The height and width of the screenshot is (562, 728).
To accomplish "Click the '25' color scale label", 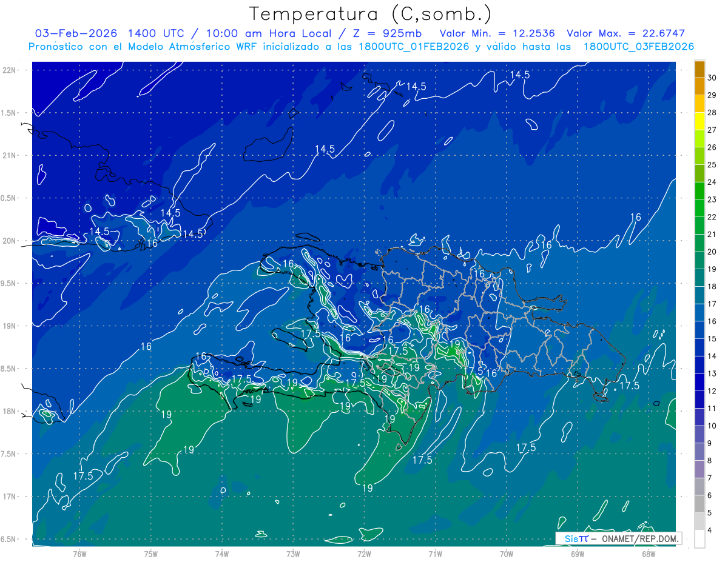I will pyautogui.click(x=712, y=165).
